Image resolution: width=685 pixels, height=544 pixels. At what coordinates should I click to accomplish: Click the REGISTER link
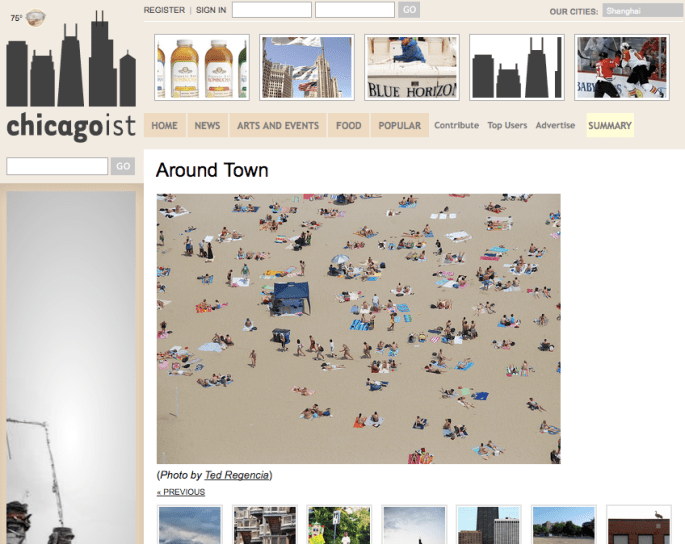click(x=164, y=10)
